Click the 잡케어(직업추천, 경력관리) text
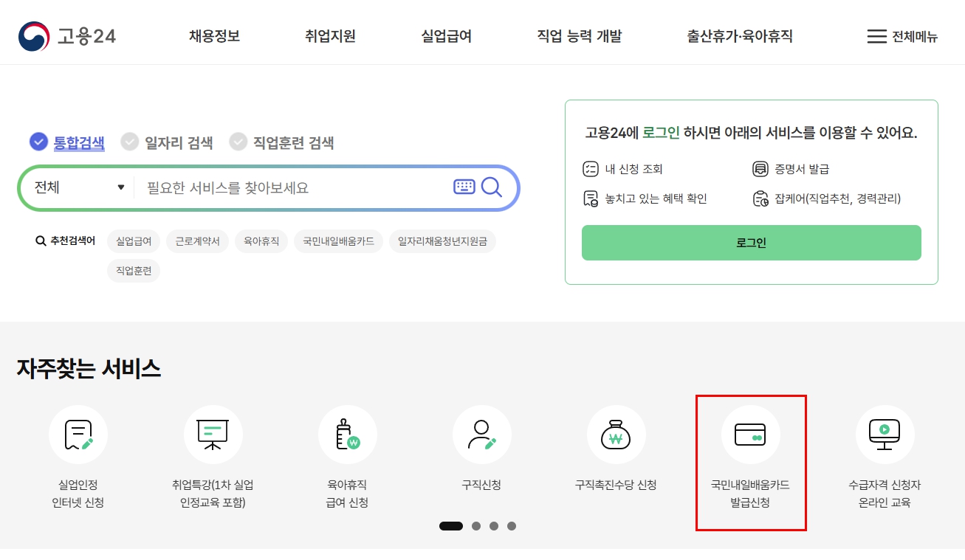This screenshot has height=560, width=965. click(x=838, y=198)
